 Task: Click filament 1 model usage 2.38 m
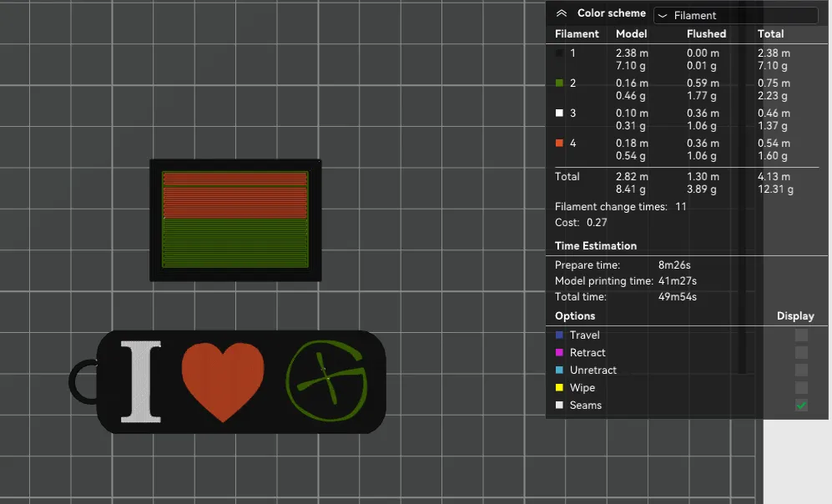632,53
